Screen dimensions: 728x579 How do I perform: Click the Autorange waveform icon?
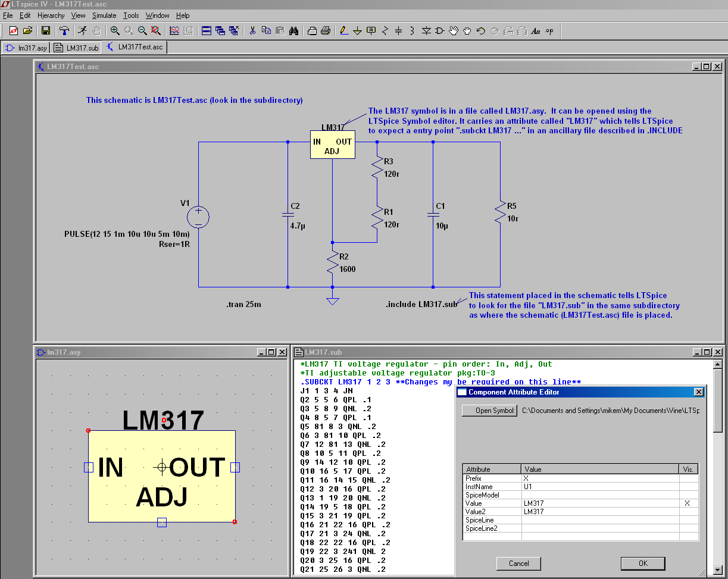click(174, 31)
